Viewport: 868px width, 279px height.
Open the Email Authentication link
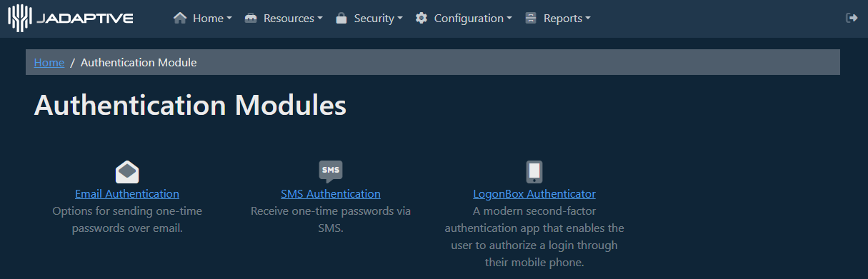point(127,194)
